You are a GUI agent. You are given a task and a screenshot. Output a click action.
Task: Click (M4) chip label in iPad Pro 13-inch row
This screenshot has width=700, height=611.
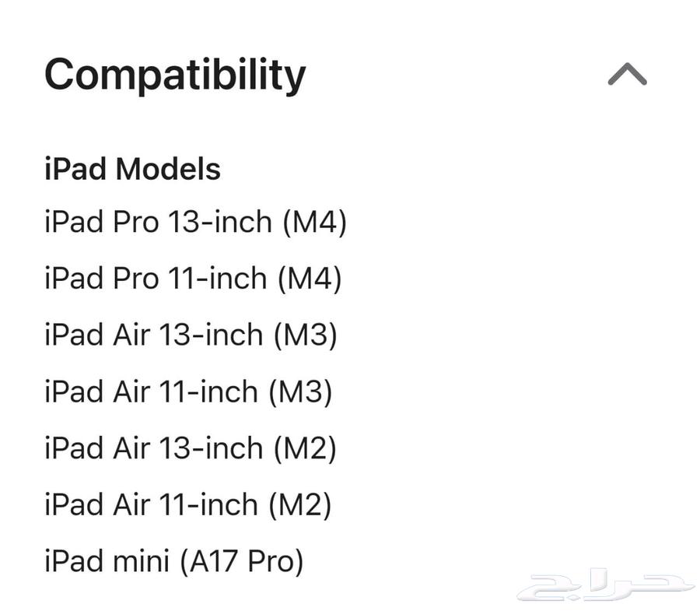pos(315,223)
